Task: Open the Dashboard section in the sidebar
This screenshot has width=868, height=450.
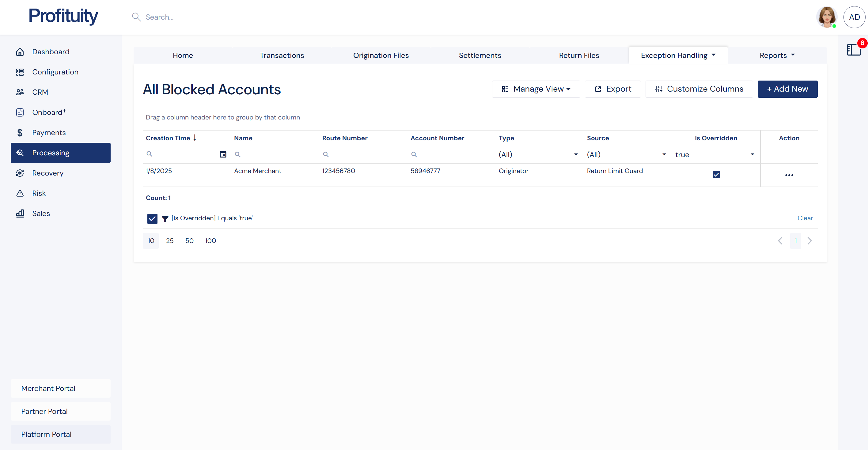Action: pyautogui.click(x=51, y=51)
